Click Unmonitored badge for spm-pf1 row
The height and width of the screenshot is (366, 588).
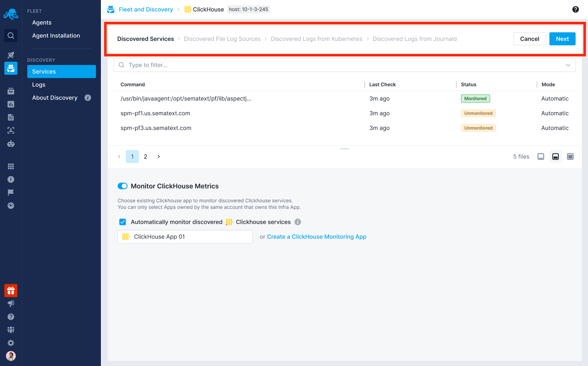pyautogui.click(x=478, y=114)
